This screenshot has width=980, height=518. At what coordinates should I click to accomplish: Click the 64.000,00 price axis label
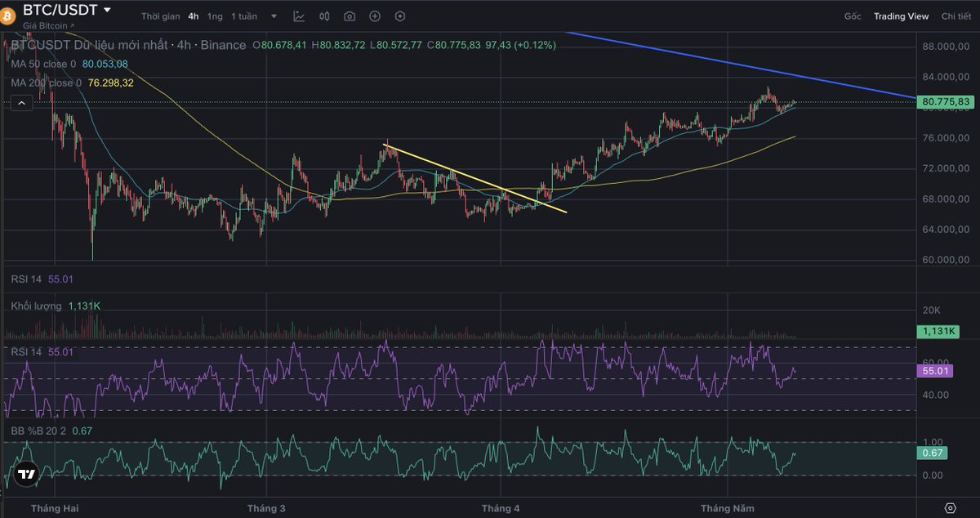point(946,230)
